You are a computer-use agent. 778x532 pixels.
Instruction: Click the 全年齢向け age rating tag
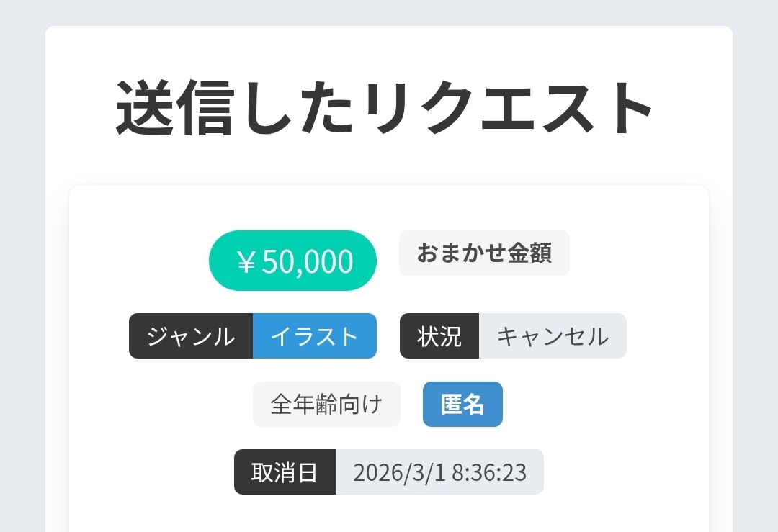coord(326,405)
